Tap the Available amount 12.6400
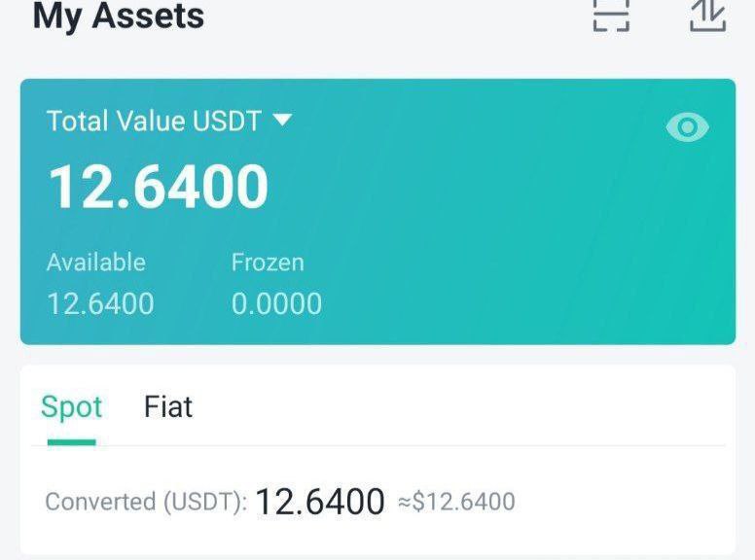Viewport: 755px width, 560px height. 100,303
